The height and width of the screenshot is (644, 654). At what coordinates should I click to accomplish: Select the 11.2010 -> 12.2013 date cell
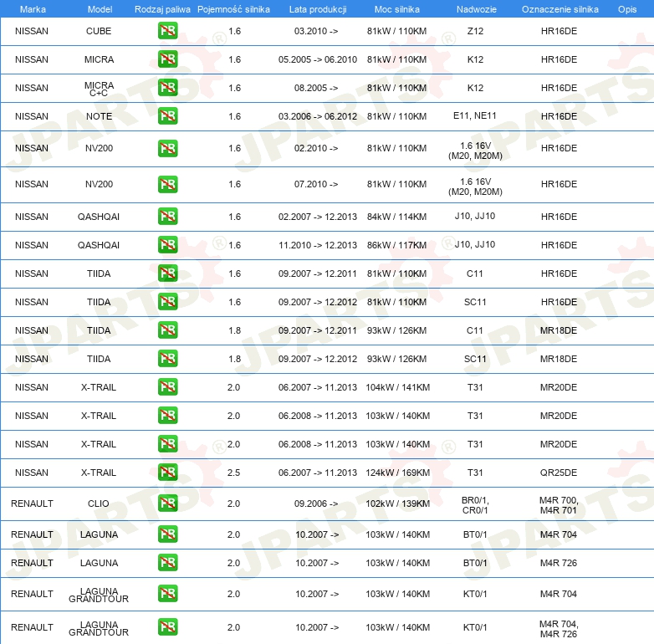(318, 245)
